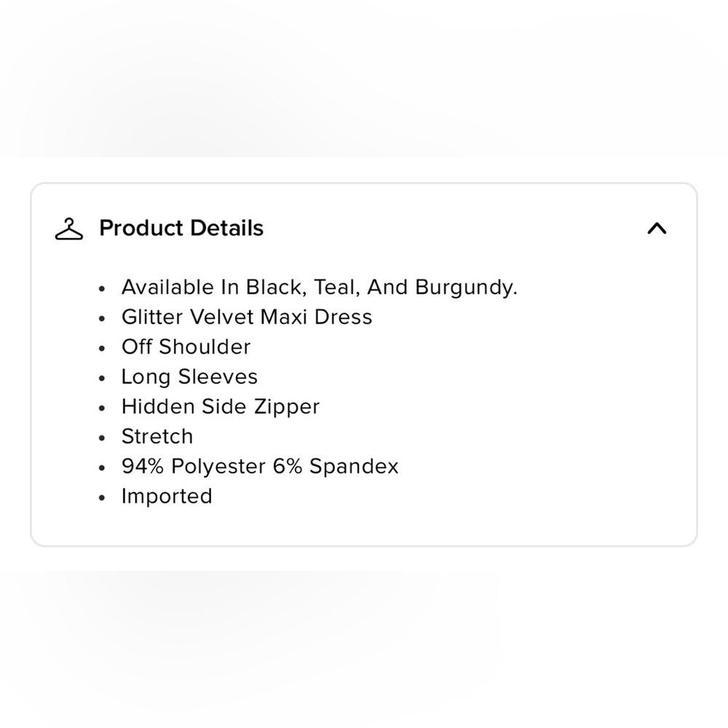The height and width of the screenshot is (728, 728).
Task: Click the word 'Velvet' in the dress description
Action: point(221,317)
